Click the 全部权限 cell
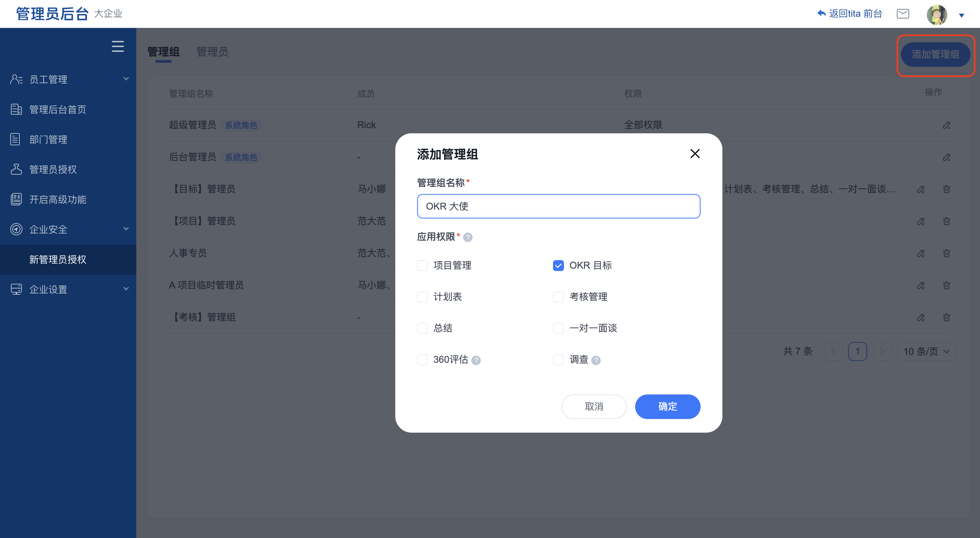Image resolution: width=980 pixels, height=538 pixels. click(643, 125)
